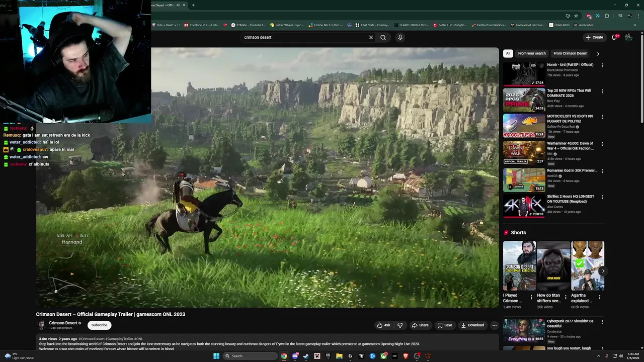Click the Windows taskbar Search box
Screen dimensions: 644x362
(x=250, y=356)
